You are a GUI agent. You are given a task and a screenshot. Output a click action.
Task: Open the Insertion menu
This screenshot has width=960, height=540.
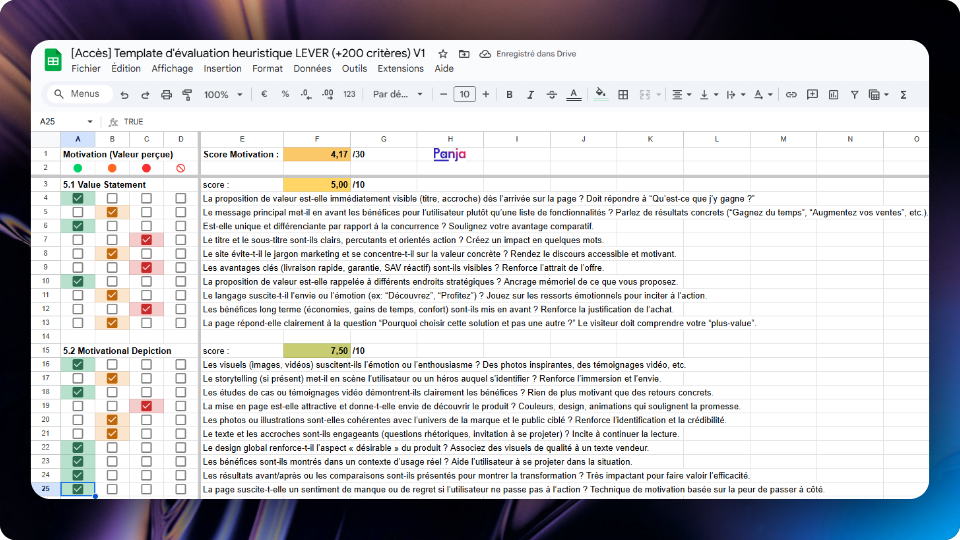pyautogui.click(x=222, y=69)
